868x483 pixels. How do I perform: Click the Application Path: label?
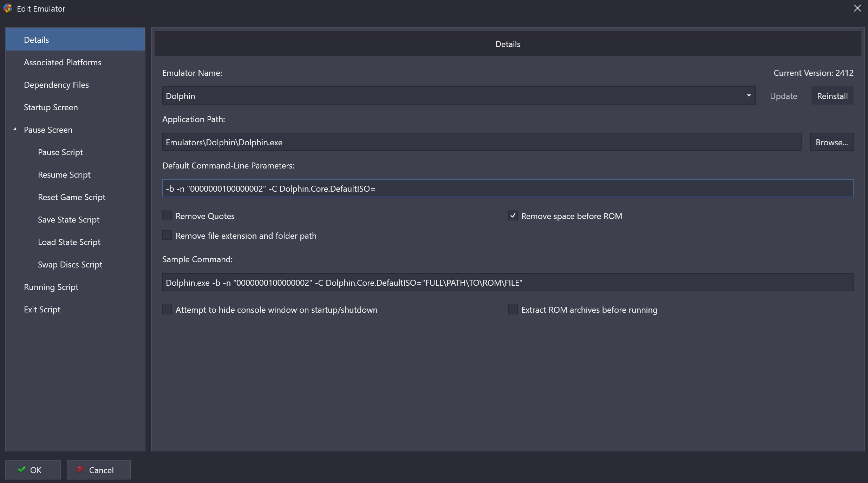pyautogui.click(x=194, y=119)
